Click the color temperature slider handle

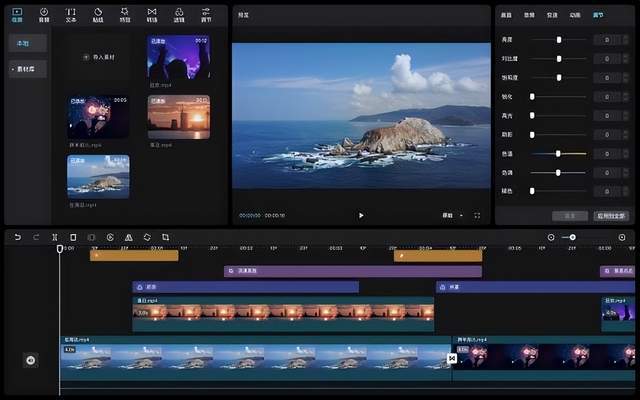[558, 154]
